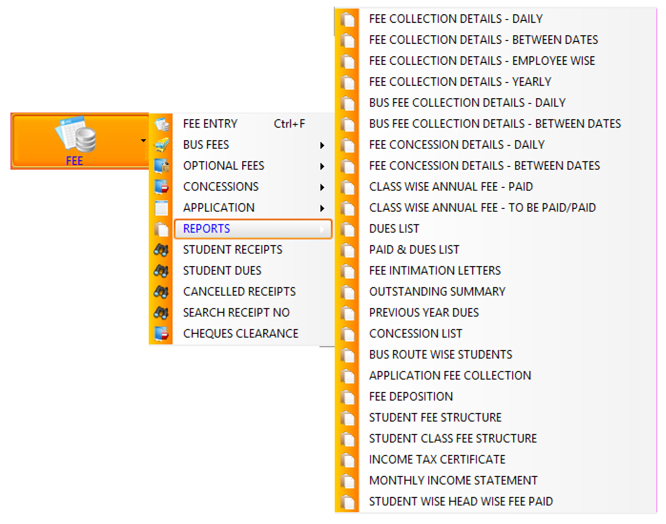This screenshot has height=524, width=666.
Task: Click binoculars icon beside SEARCH RECEIPT NO
Action: pyautogui.click(x=161, y=313)
